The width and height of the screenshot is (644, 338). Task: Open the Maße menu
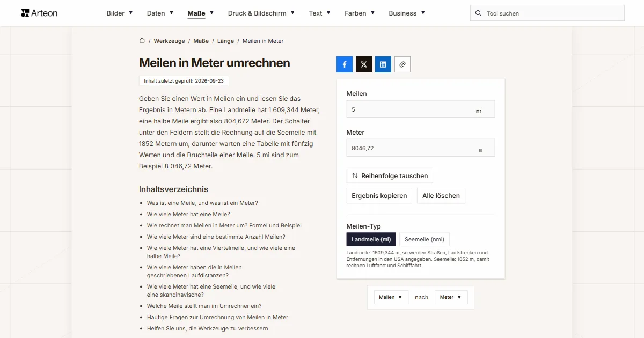click(201, 13)
